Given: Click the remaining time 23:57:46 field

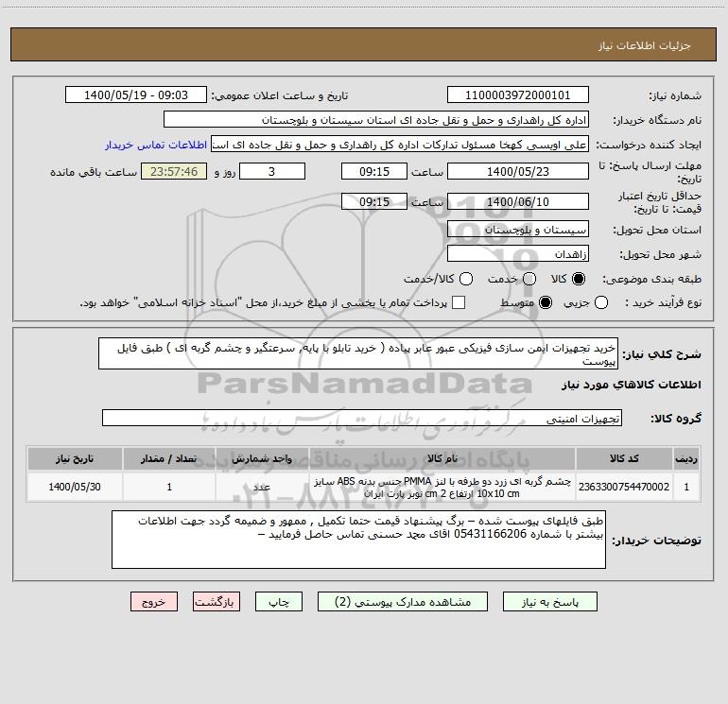Looking at the screenshot, I should 174,171.
